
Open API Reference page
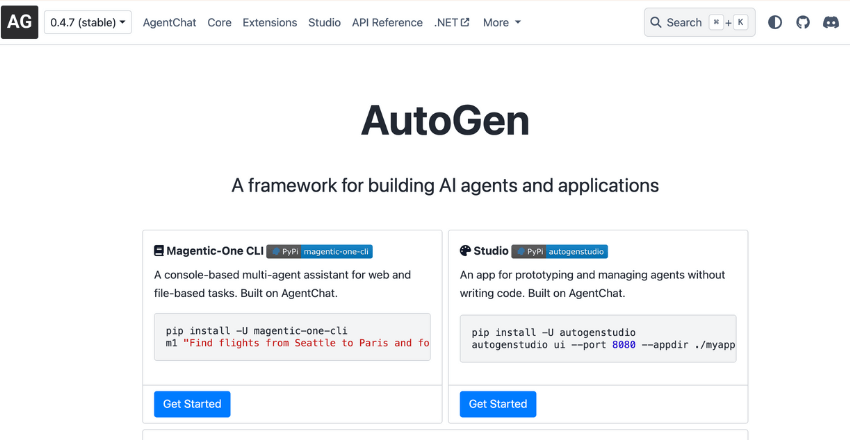pos(387,22)
